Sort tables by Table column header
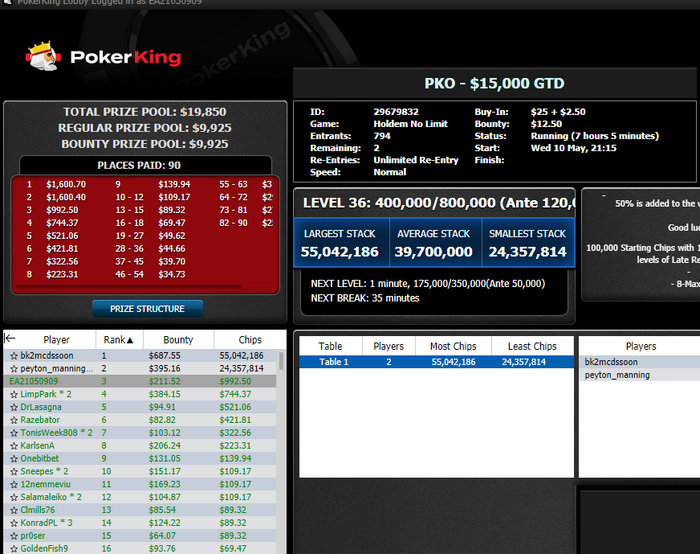700x554 pixels. click(x=330, y=346)
